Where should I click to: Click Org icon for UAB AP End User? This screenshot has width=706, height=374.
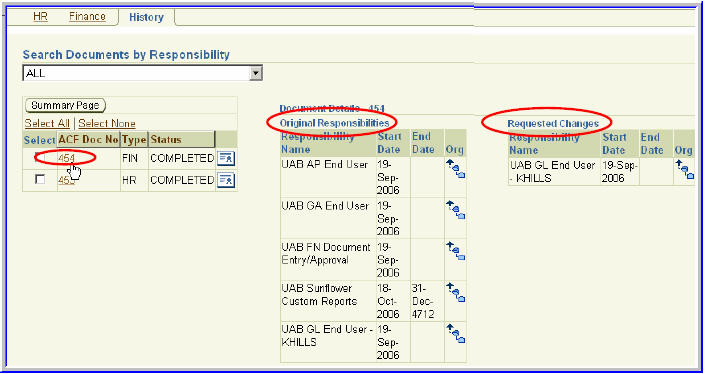click(x=456, y=169)
